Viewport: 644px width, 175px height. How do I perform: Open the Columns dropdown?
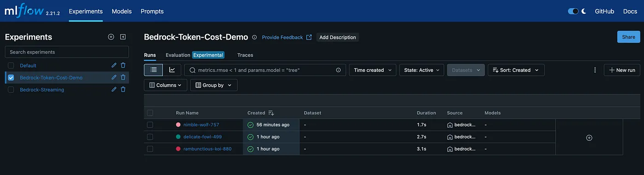[x=166, y=85]
